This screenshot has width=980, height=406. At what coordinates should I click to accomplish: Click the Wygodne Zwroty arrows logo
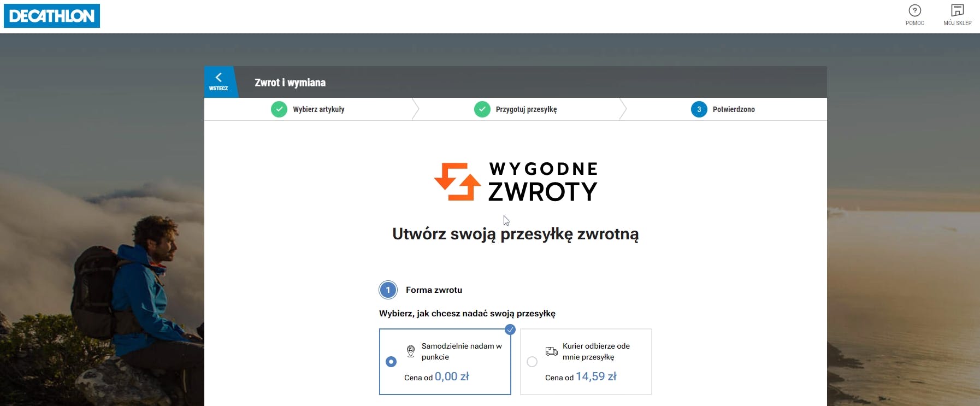[457, 181]
